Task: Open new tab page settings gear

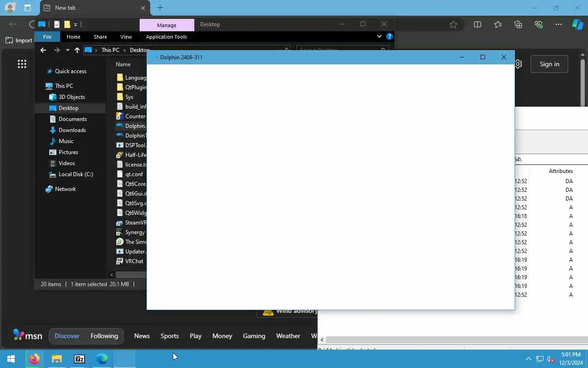Action: 518,64
